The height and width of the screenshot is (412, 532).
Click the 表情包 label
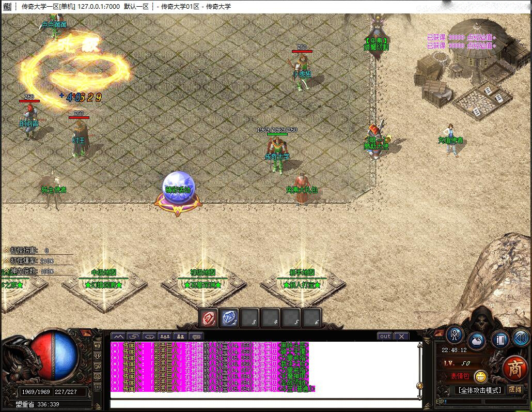pos(460,376)
